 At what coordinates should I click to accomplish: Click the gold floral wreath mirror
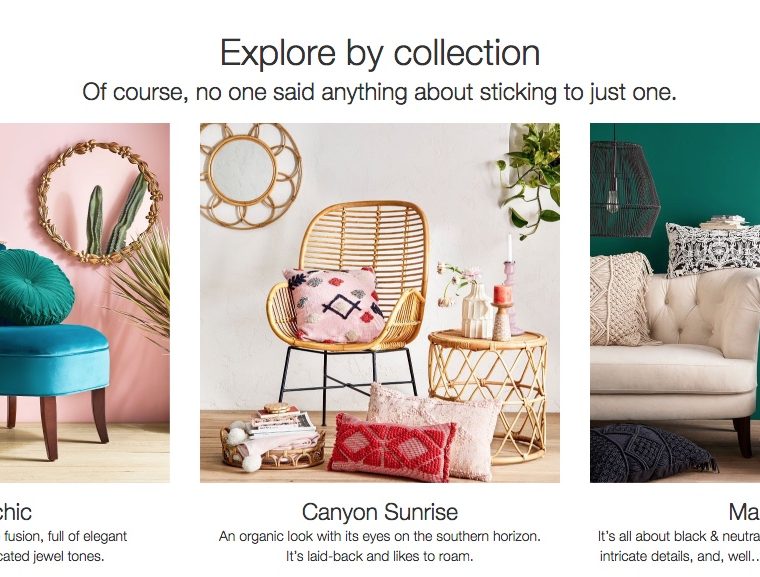tap(100, 202)
